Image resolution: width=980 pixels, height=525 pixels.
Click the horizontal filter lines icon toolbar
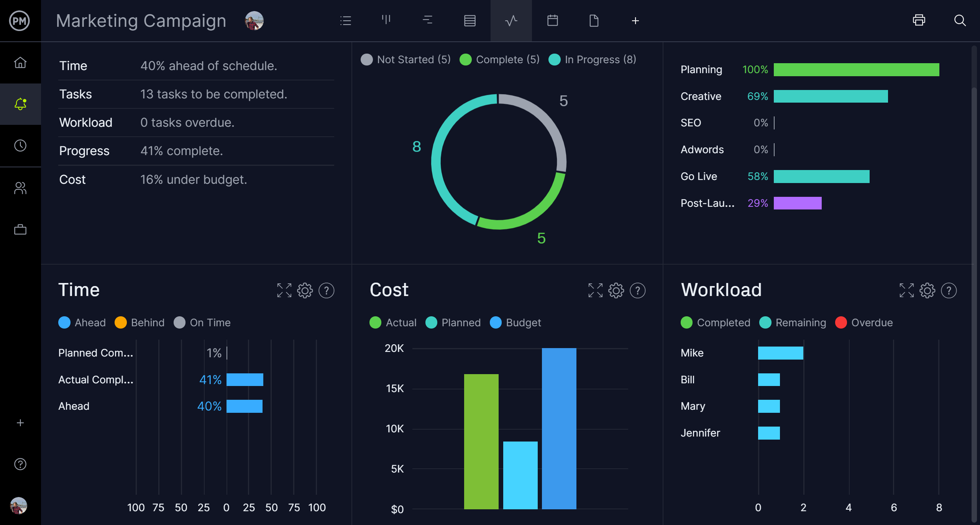(x=427, y=21)
